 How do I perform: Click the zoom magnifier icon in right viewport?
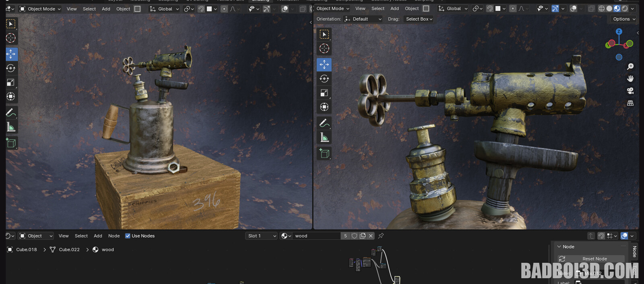coord(630,66)
